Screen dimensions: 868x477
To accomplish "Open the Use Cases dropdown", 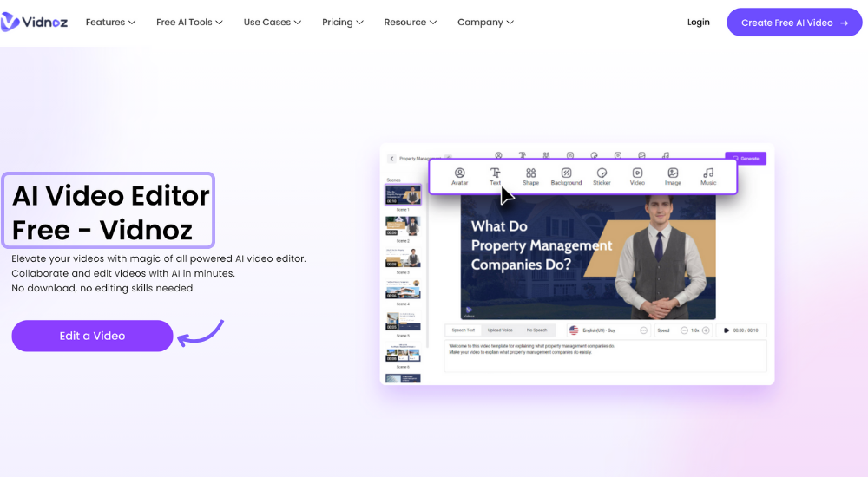I will [x=273, y=23].
